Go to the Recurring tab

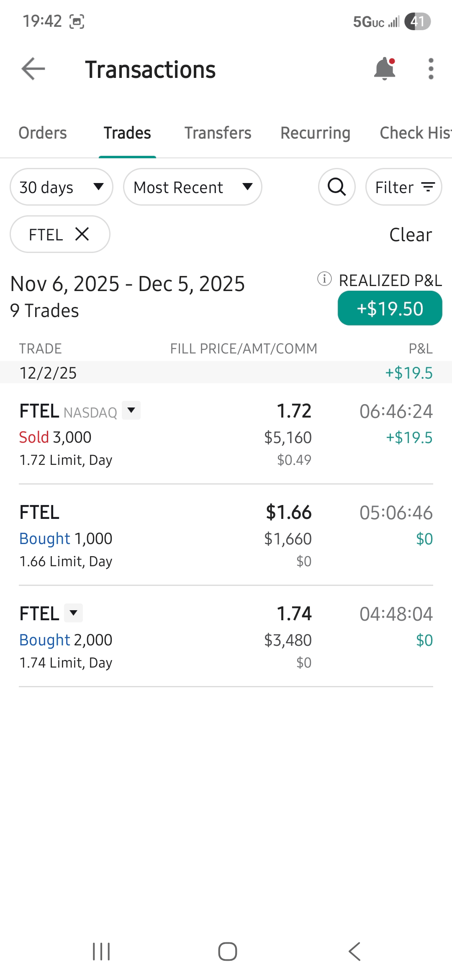(315, 133)
